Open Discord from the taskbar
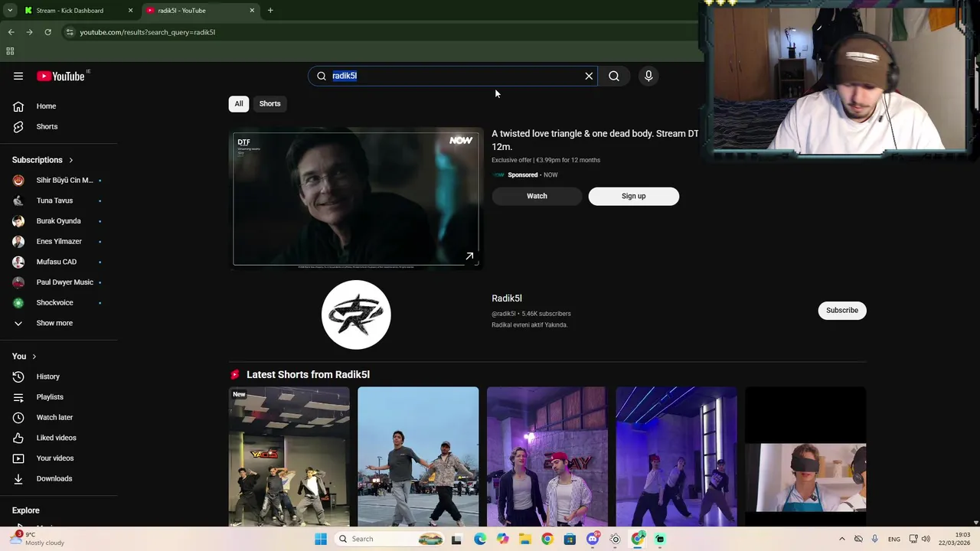 tap(593, 539)
